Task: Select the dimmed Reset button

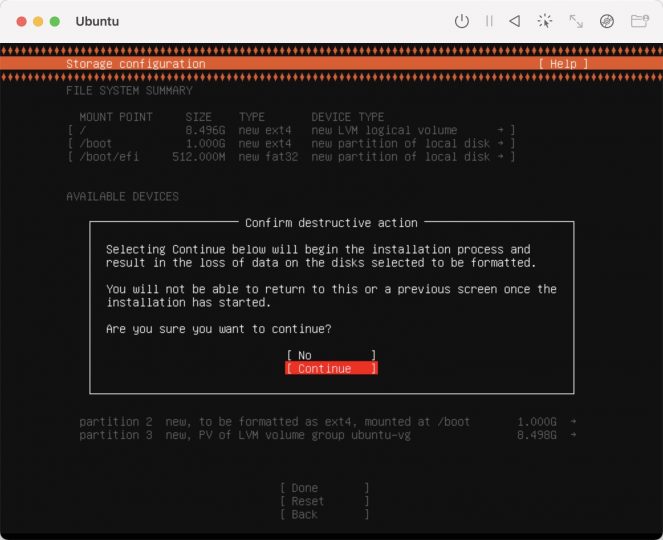Action: point(324,501)
